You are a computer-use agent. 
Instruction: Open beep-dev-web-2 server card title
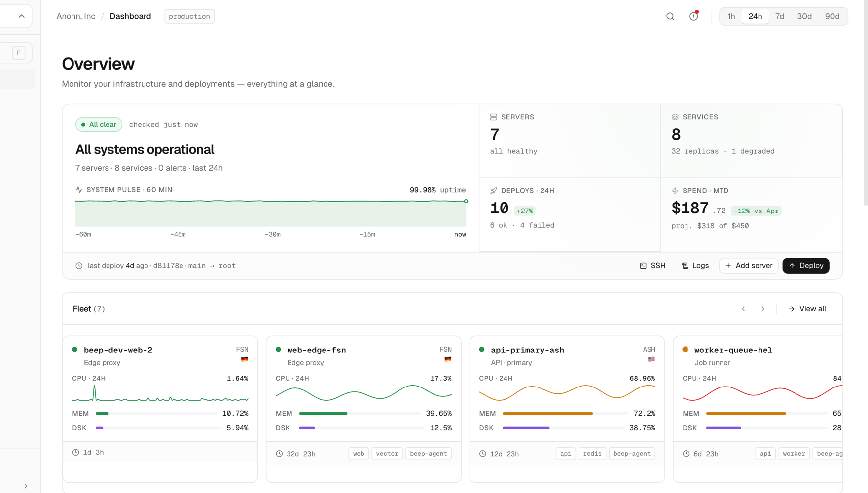click(118, 350)
